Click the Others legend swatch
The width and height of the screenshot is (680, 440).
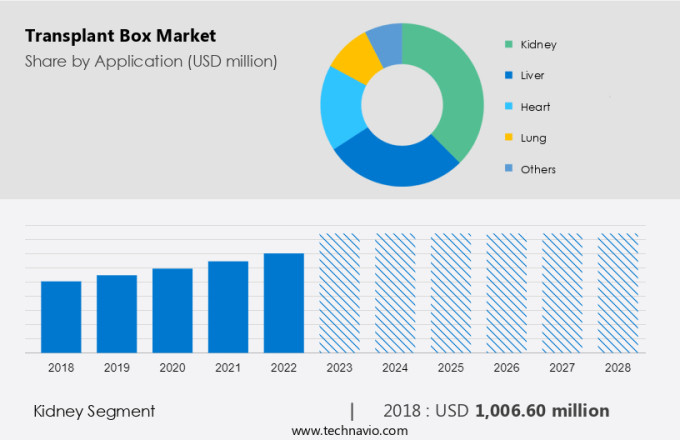pos(510,169)
